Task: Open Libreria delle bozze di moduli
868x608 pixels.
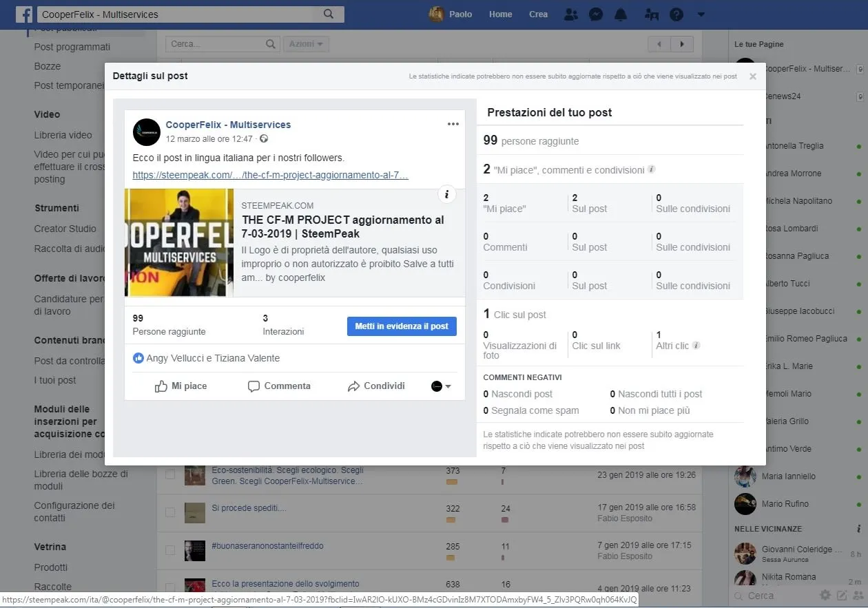Action: [81, 480]
